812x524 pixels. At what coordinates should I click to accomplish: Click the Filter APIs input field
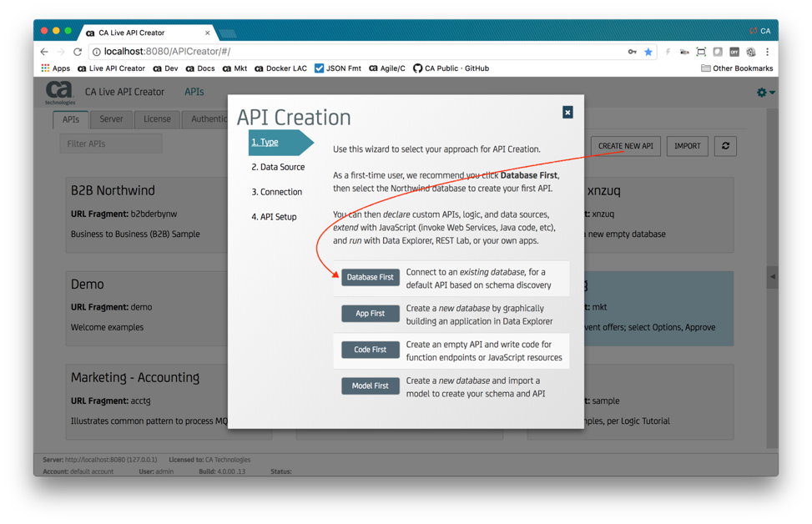coord(111,144)
